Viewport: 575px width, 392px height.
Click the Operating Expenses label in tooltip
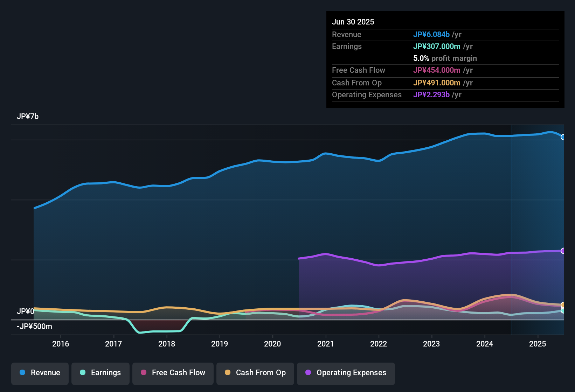click(367, 94)
